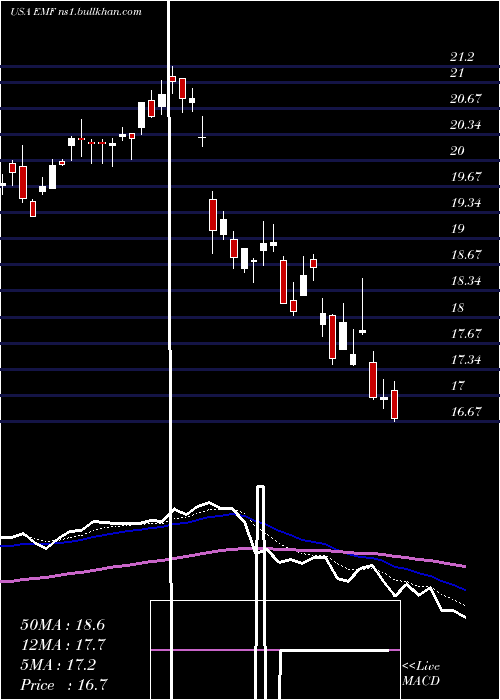Click the 18.34 price axis label
Viewport: 500px width, 700px height.
(x=466, y=281)
